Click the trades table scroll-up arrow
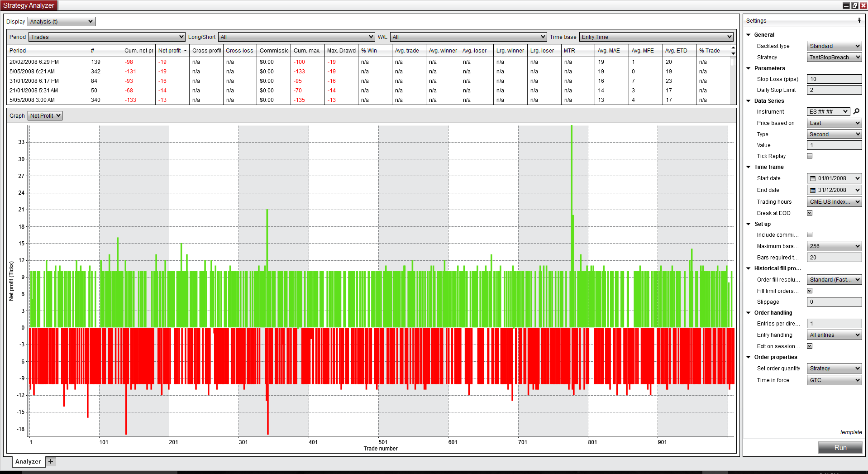 coord(733,48)
